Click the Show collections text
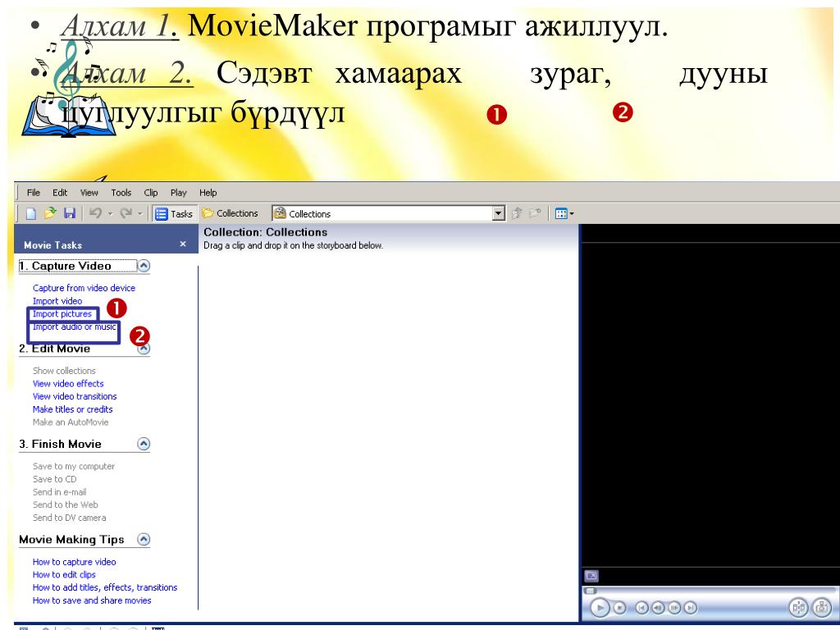This screenshot has height=630, width=840. tap(64, 371)
